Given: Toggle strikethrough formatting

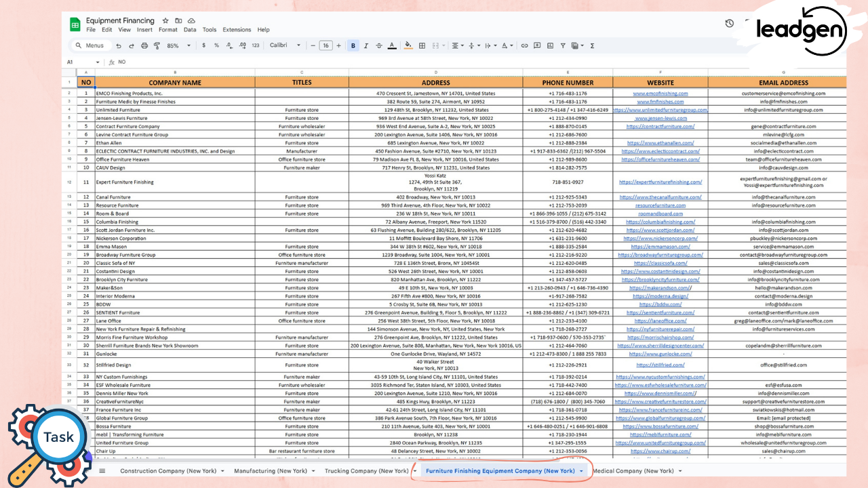Looking at the screenshot, I should [x=378, y=46].
